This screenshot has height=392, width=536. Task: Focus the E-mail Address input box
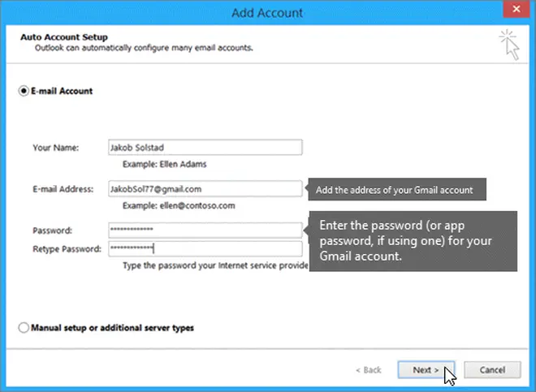pos(204,190)
